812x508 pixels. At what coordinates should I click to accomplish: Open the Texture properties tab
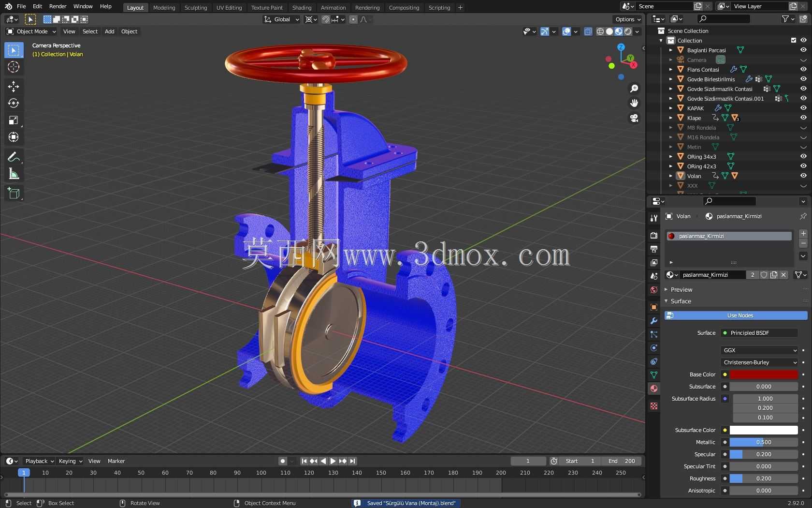654,406
